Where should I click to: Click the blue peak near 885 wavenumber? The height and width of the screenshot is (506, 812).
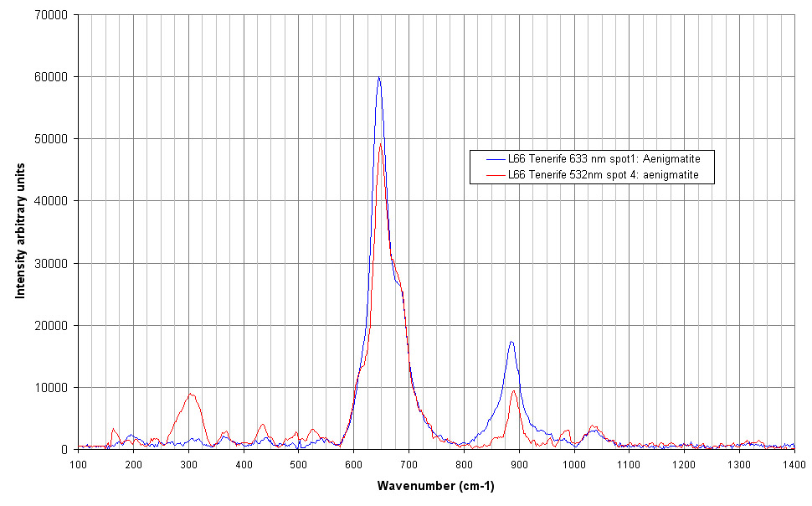pos(511,342)
